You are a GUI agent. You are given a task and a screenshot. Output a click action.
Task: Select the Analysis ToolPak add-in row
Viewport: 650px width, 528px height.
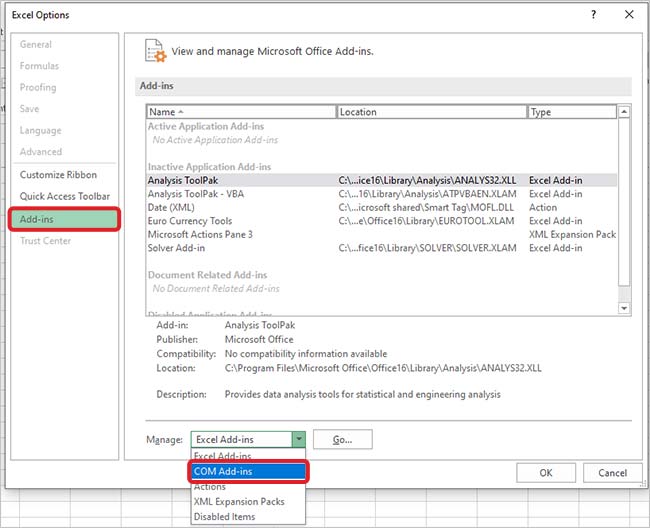click(381, 180)
